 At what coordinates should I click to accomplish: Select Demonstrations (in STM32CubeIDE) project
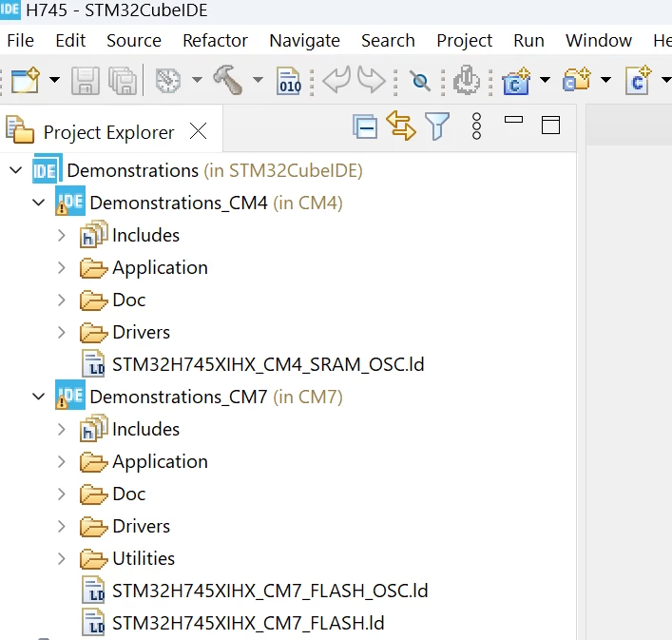click(215, 170)
